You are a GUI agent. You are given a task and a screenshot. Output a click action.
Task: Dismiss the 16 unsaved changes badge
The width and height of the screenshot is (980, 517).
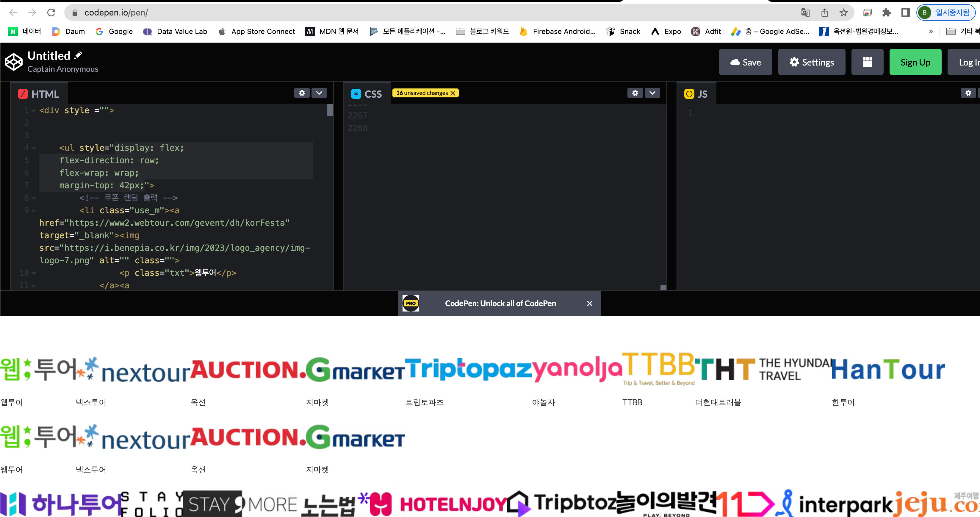[453, 93]
